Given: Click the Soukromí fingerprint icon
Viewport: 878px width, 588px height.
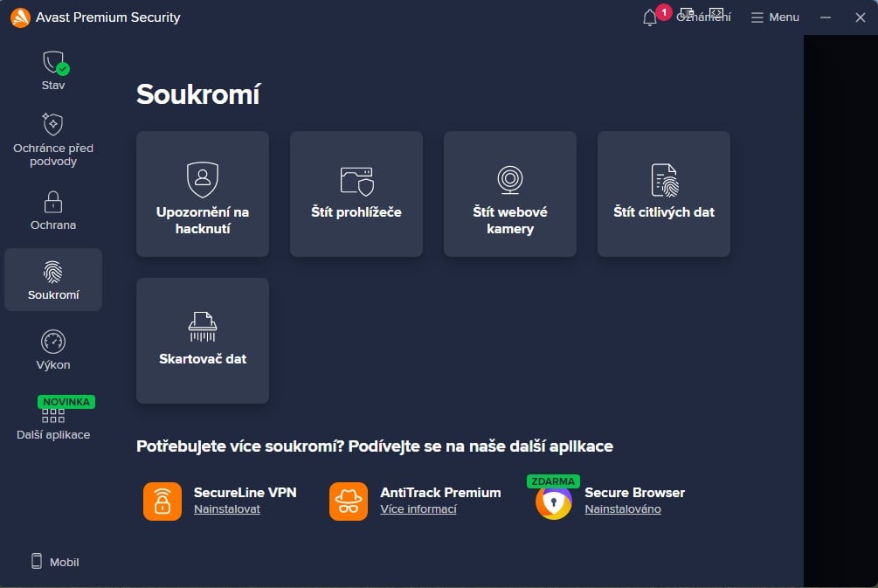Looking at the screenshot, I should (x=52, y=271).
